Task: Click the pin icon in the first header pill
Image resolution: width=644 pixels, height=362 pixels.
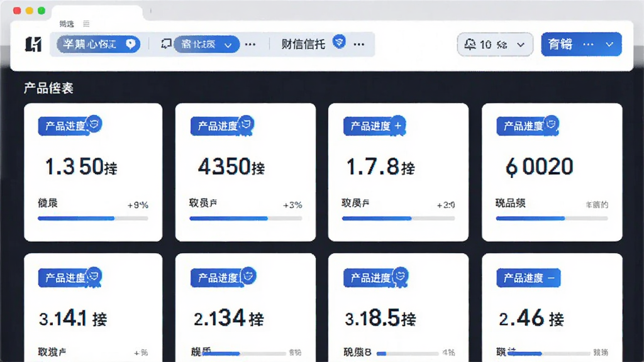Action: pos(131,44)
